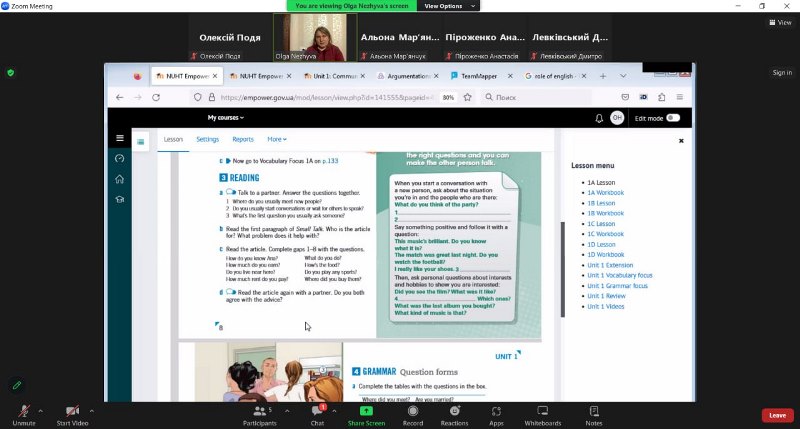
Task: Open the View layout button
Action: coord(781,22)
